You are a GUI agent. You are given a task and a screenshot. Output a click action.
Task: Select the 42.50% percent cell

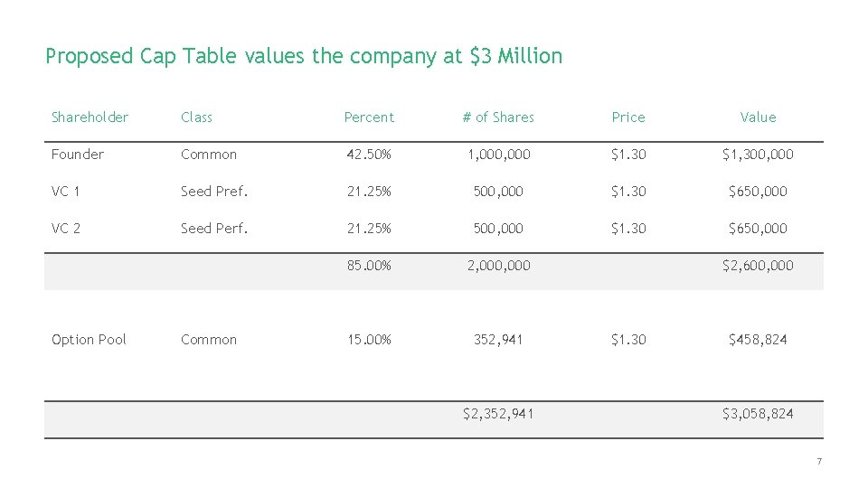(369, 155)
